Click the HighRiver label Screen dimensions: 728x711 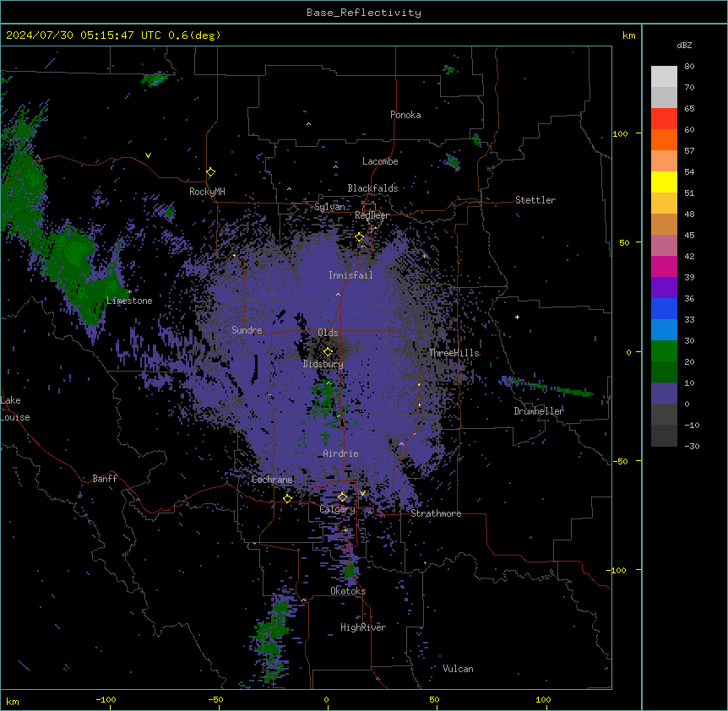[363, 627]
